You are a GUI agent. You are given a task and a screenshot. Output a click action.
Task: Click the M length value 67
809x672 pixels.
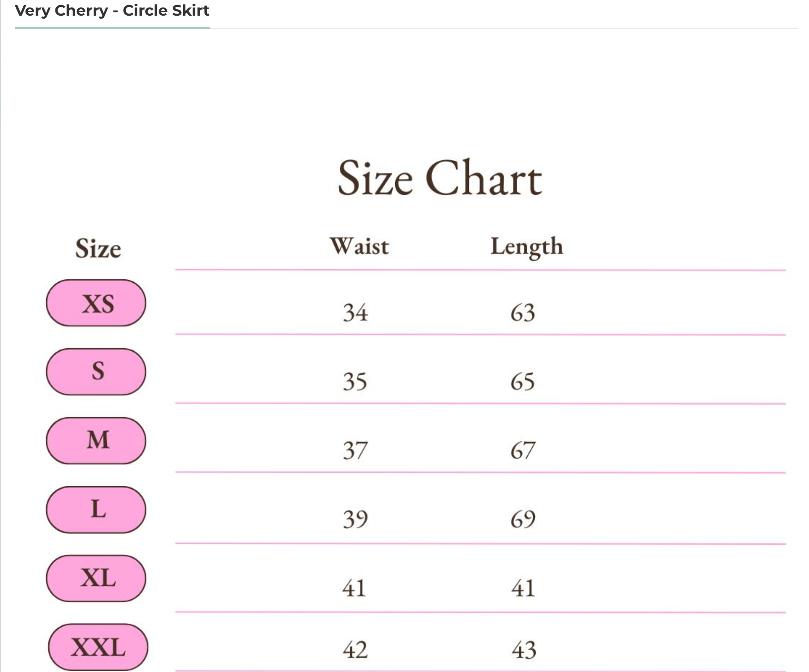click(523, 450)
